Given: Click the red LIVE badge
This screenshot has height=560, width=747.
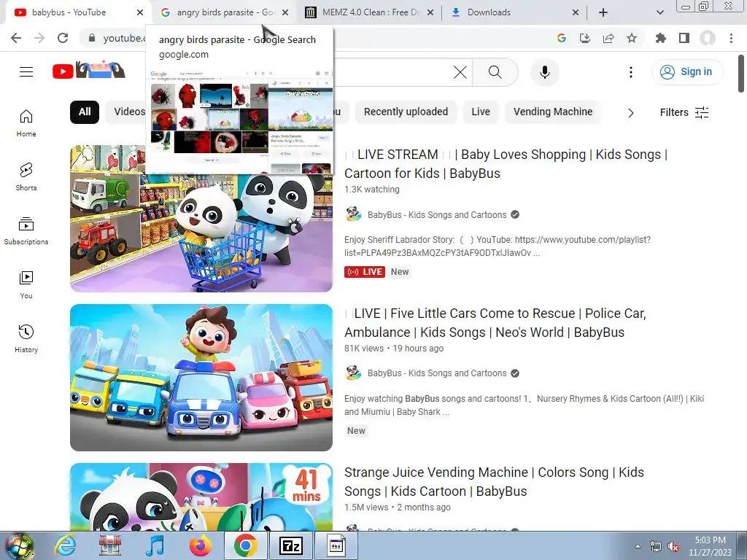Looking at the screenshot, I should click(x=365, y=272).
